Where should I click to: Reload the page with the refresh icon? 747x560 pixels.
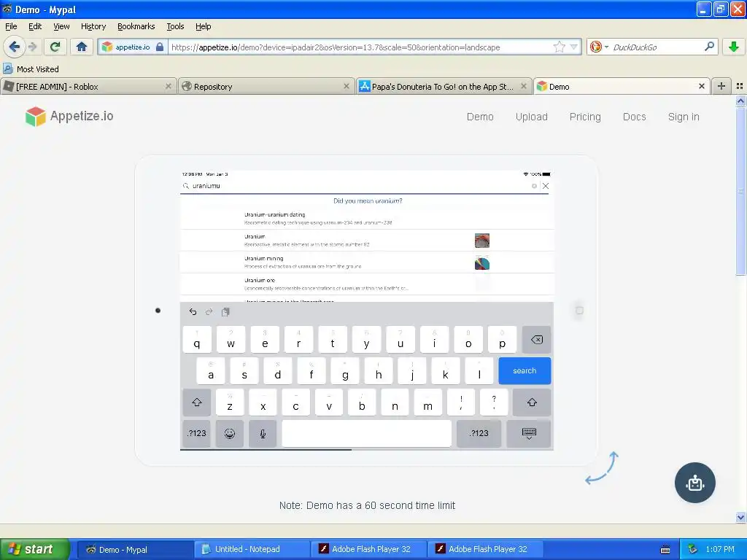(55, 47)
